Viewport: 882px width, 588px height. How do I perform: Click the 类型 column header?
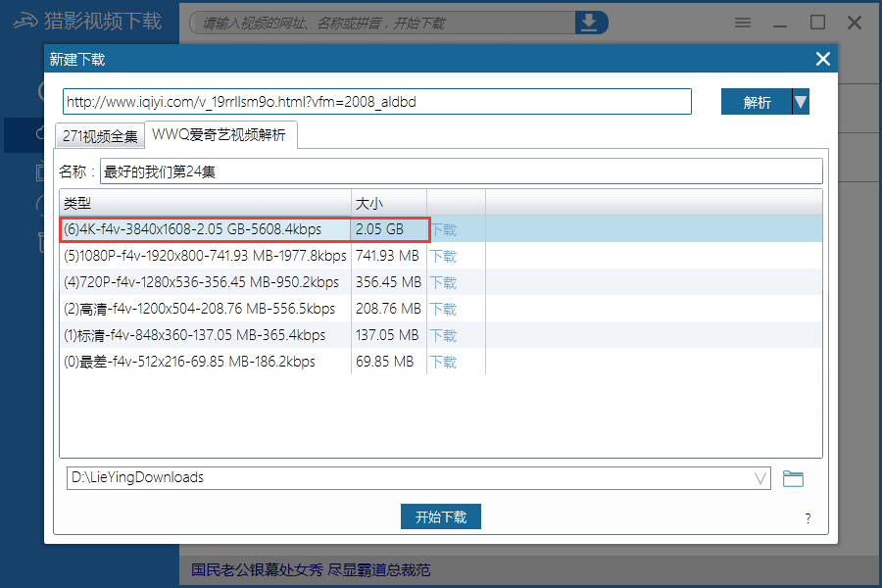click(205, 203)
